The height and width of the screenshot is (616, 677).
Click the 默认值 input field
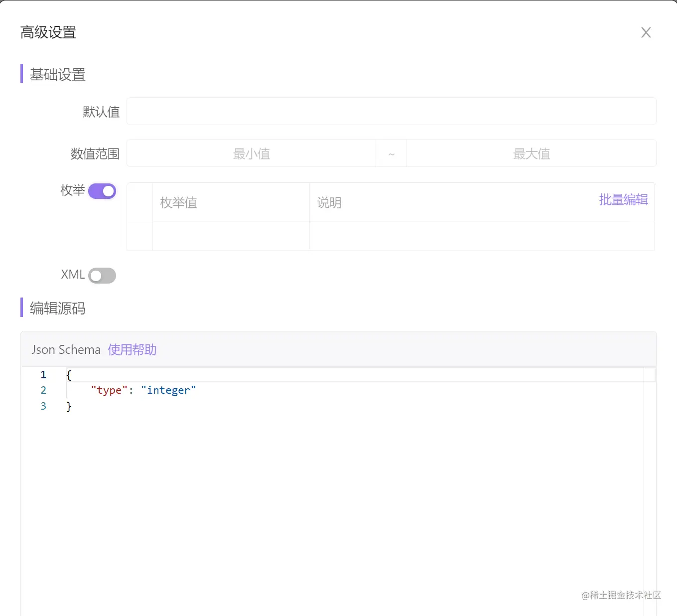click(x=391, y=111)
